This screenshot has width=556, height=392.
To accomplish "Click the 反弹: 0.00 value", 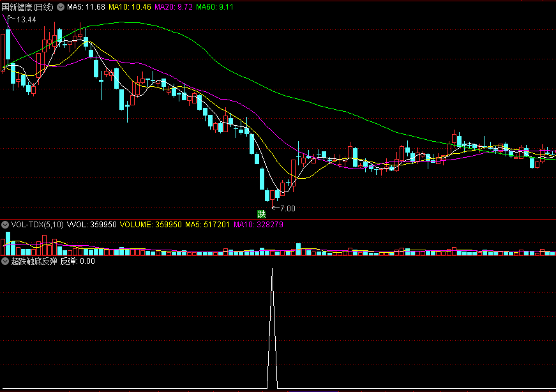I will click(78, 262).
